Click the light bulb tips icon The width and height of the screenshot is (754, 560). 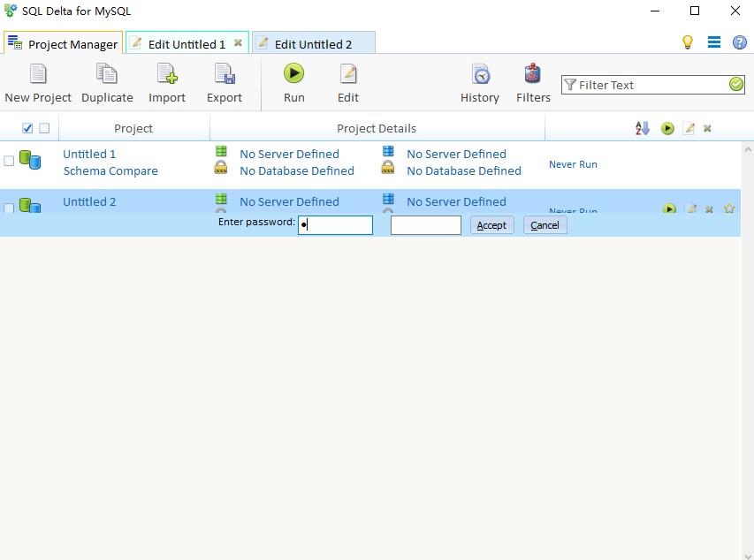click(x=688, y=42)
